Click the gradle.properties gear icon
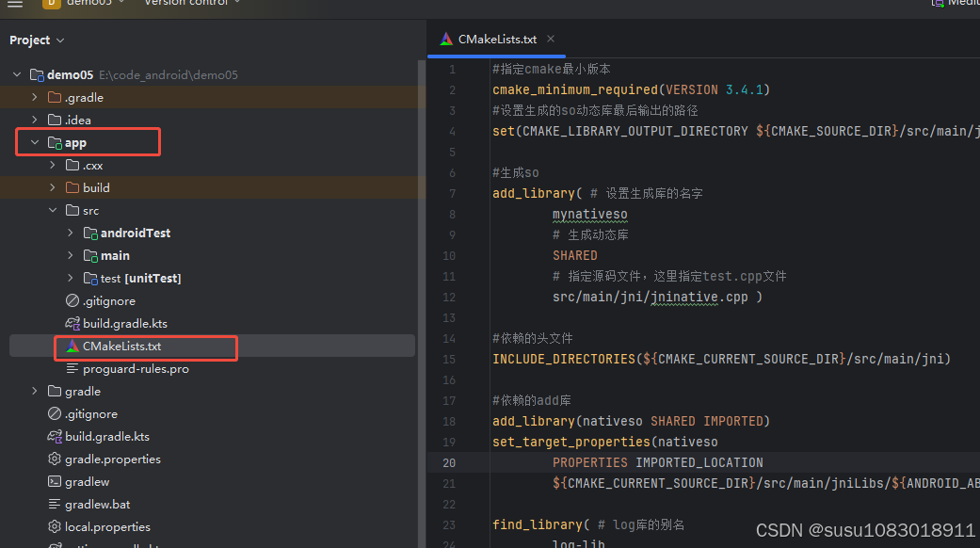Image resolution: width=980 pixels, height=548 pixels. (55, 459)
